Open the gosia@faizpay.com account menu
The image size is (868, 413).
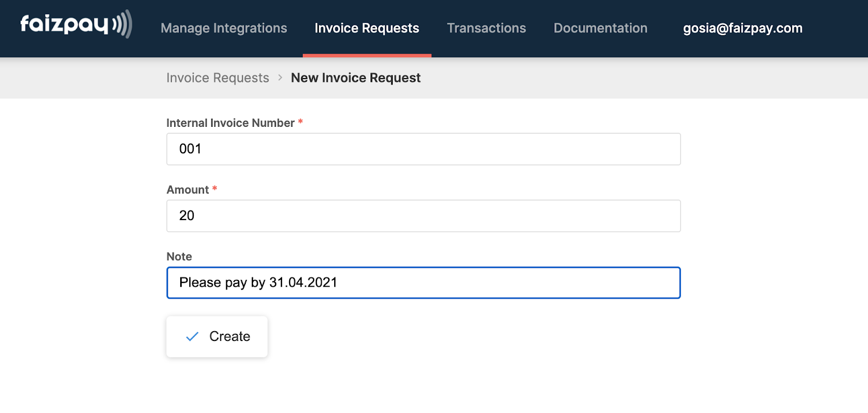tap(742, 28)
